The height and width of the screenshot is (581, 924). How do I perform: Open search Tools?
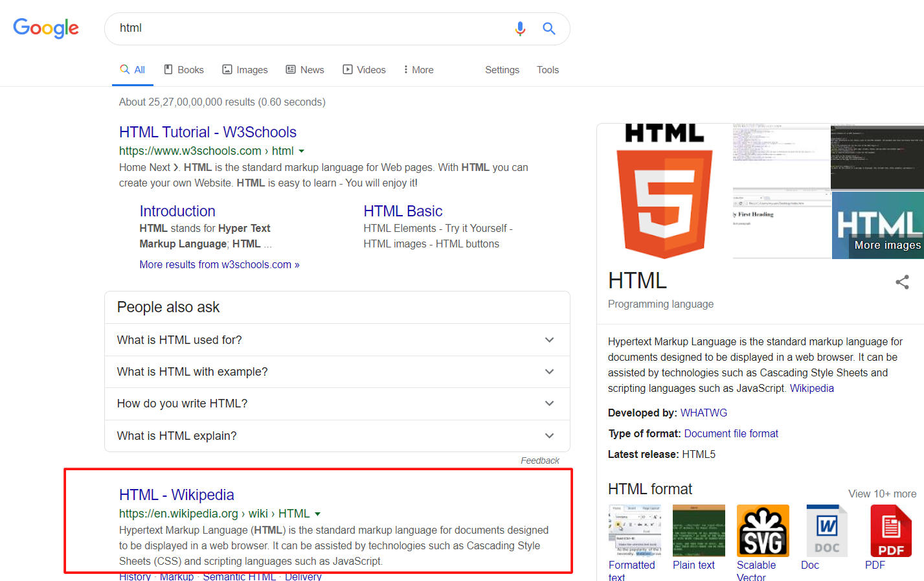coord(548,69)
